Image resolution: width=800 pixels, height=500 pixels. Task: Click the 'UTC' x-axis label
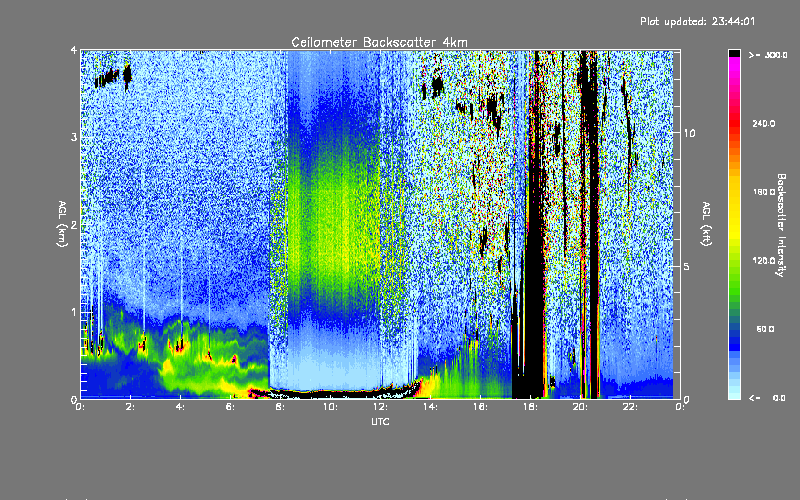[x=380, y=421]
